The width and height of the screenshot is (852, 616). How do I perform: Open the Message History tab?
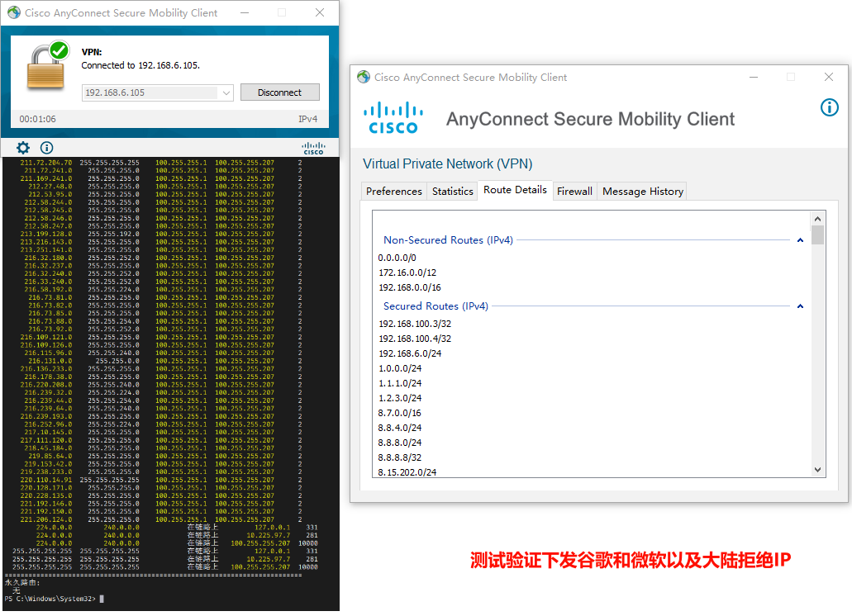coord(643,191)
